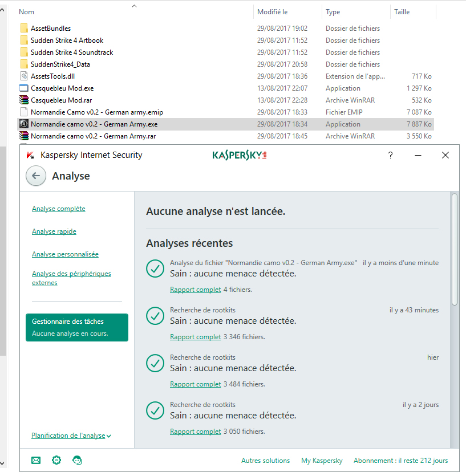This screenshot has width=466, height=476.
Task: Select Normandie Camo German army.emip file name
Action: (x=97, y=112)
